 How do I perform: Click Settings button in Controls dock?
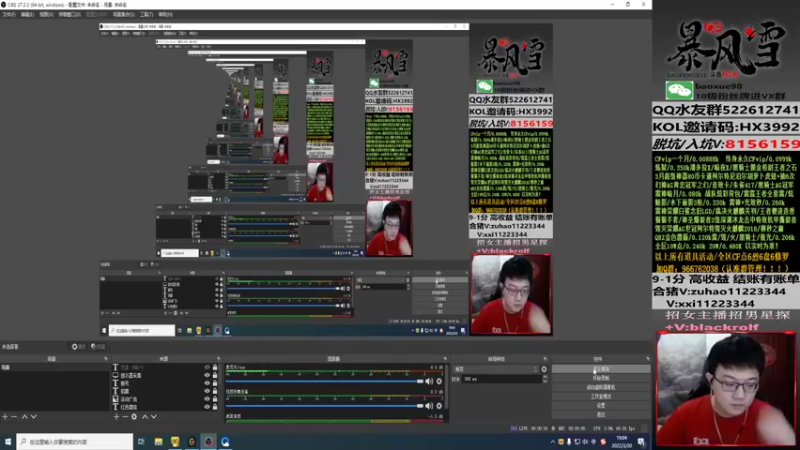(601, 406)
